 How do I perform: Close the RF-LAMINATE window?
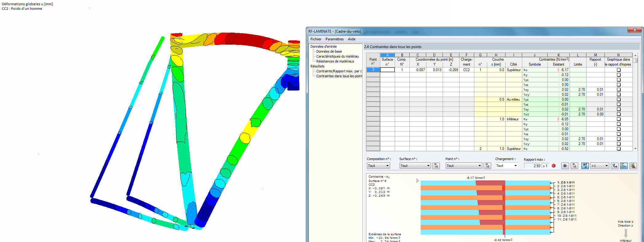point(634,30)
